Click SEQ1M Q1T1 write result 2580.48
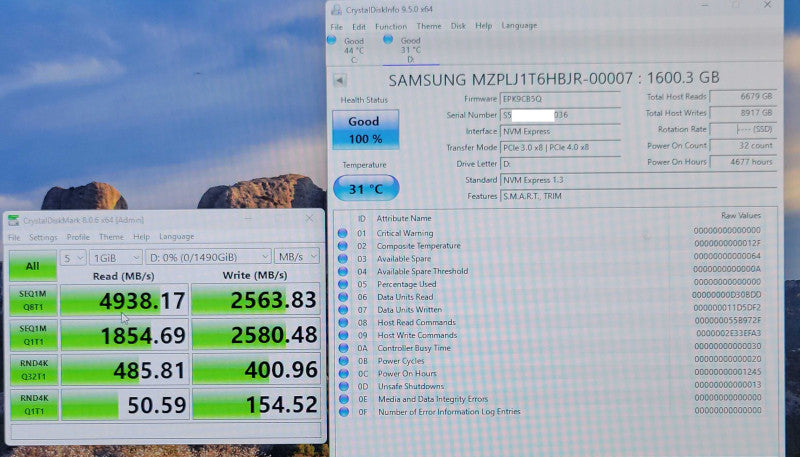The height and width of the screenshot is (457, 800). point(256,335)
